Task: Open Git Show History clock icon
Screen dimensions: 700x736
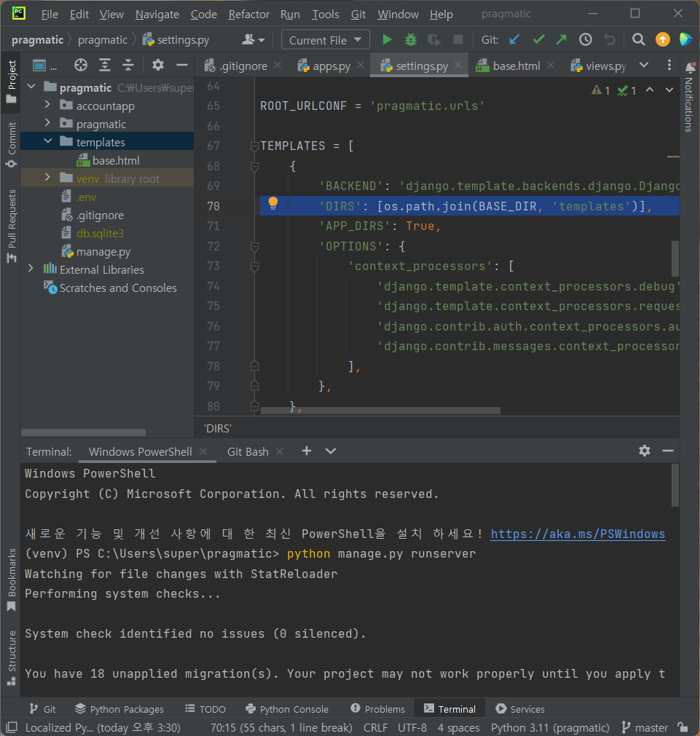Action: (585, 40)
